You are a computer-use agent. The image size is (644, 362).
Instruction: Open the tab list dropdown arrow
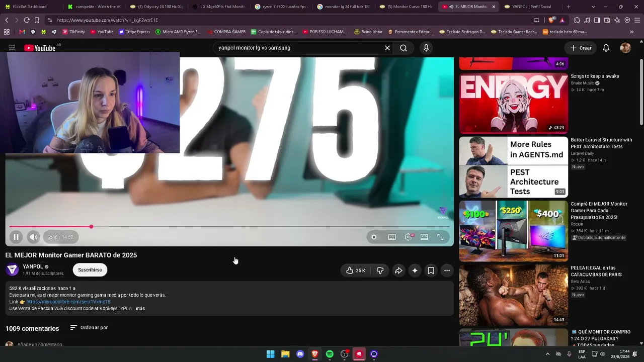593,7
